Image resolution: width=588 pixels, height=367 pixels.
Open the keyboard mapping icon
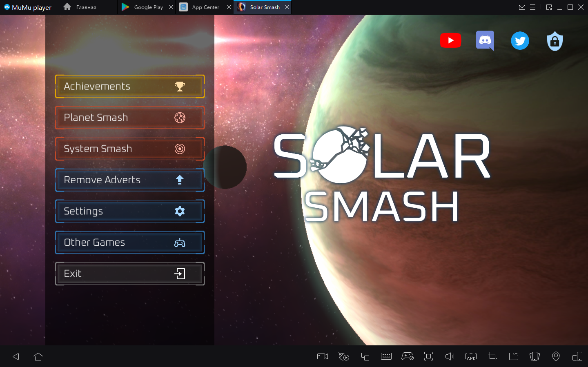(x=386, y=356)
